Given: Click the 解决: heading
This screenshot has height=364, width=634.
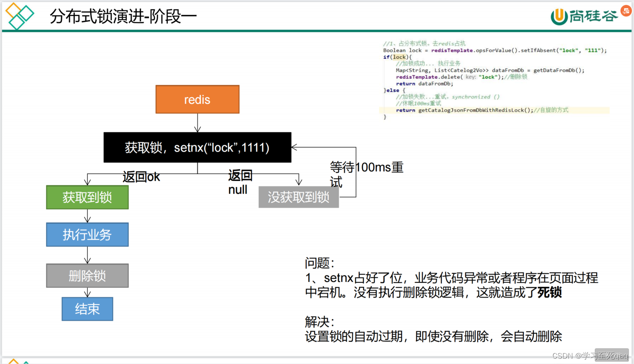Looking at the screenshot, I should pyautogui.click(x=320, y=321).
